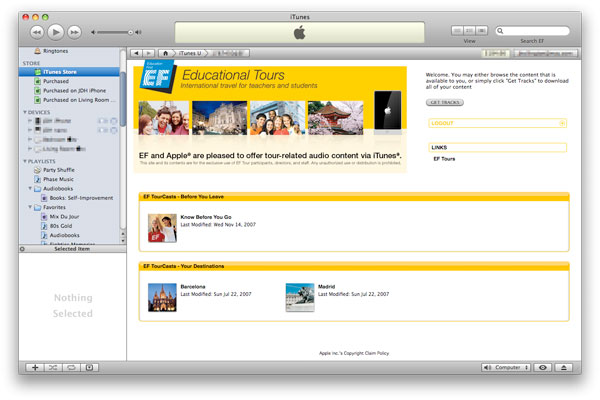The width and height of the screenshot is (600, 400).
Task: Click the sidebar scroll down arrow
Action: pos(123,241)
